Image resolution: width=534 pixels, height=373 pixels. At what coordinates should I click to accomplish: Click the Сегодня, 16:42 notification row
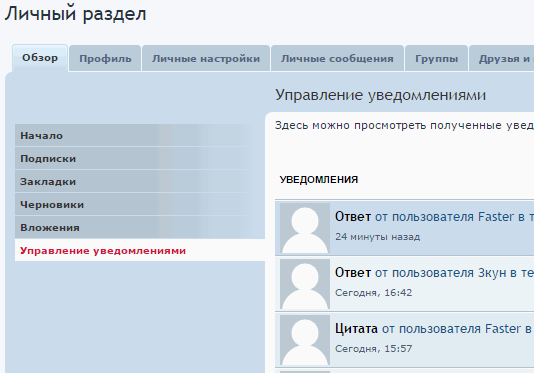tap(405, 284)
